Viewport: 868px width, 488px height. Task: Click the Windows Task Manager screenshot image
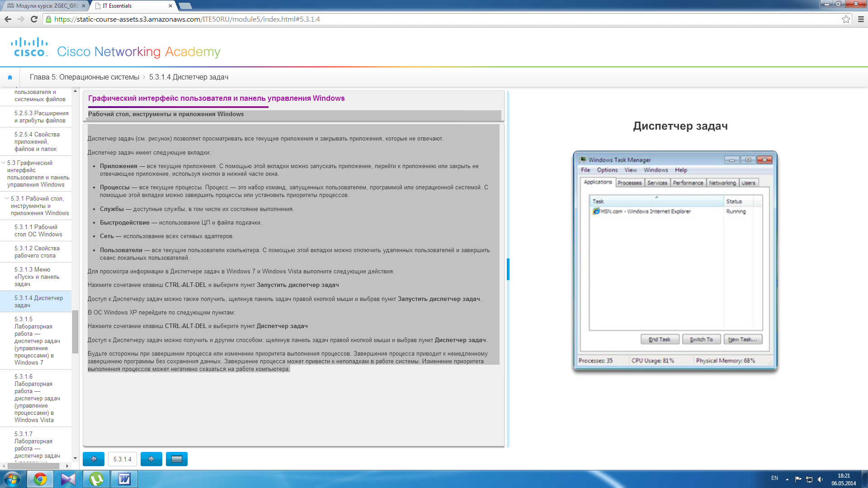675,261
